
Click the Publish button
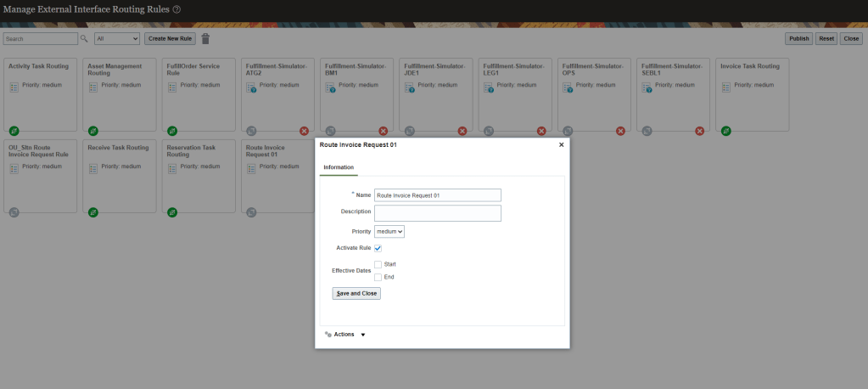[798, 39]
